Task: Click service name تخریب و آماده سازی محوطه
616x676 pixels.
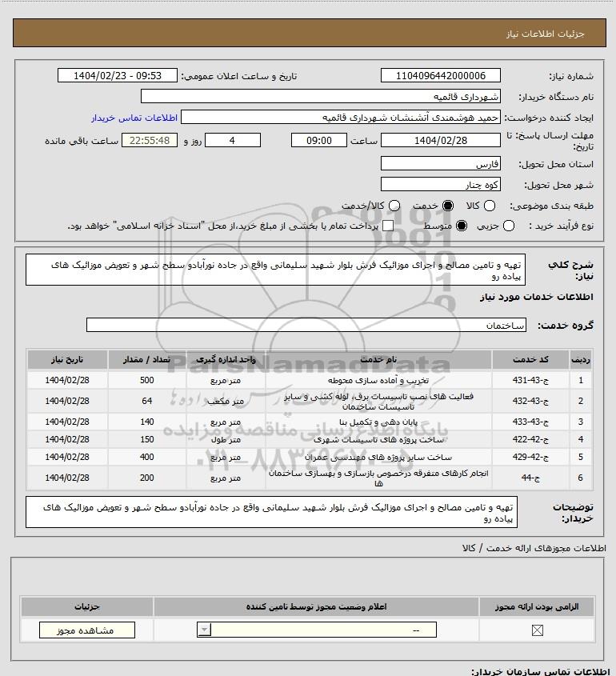Action: [378, 380]
